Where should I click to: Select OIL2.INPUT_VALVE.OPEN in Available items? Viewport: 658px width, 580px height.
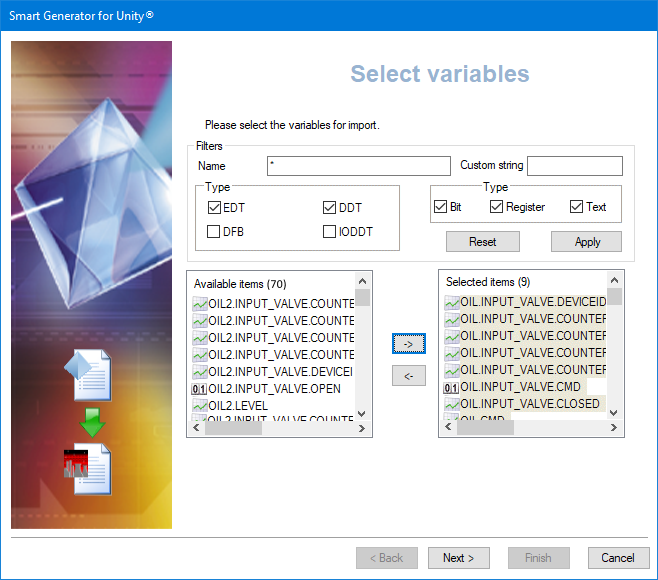[274, 389]
